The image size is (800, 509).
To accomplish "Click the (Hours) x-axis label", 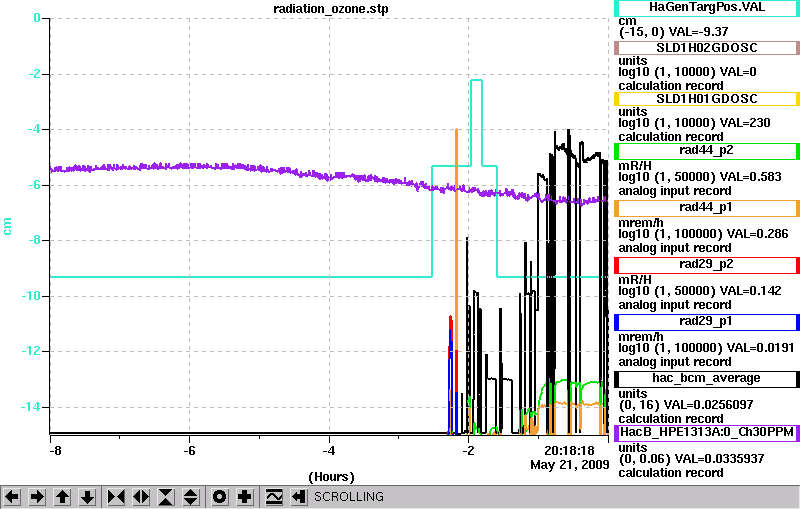I will coord(331,477).
